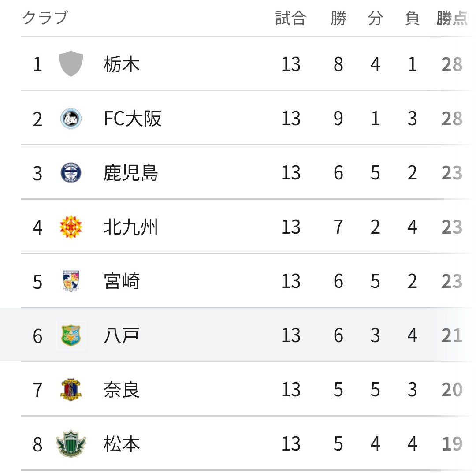Click the クラブ column header

(x=45, y=18)
